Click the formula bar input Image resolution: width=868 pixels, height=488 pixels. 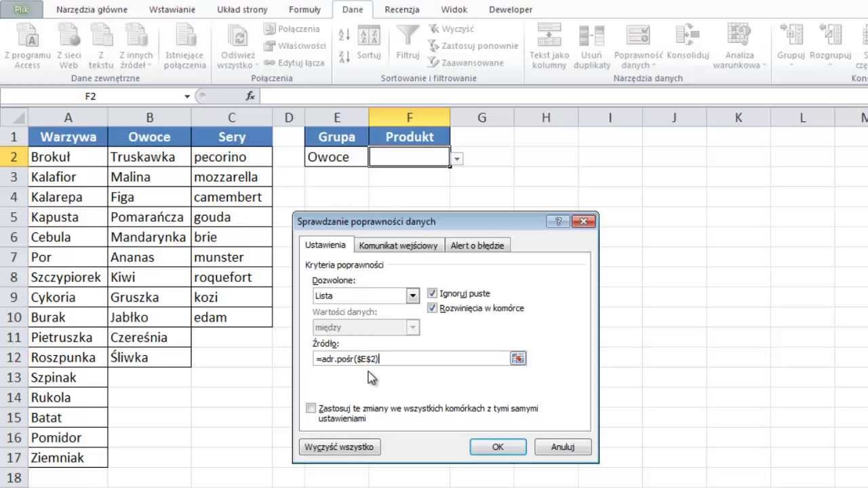[563, 96]
